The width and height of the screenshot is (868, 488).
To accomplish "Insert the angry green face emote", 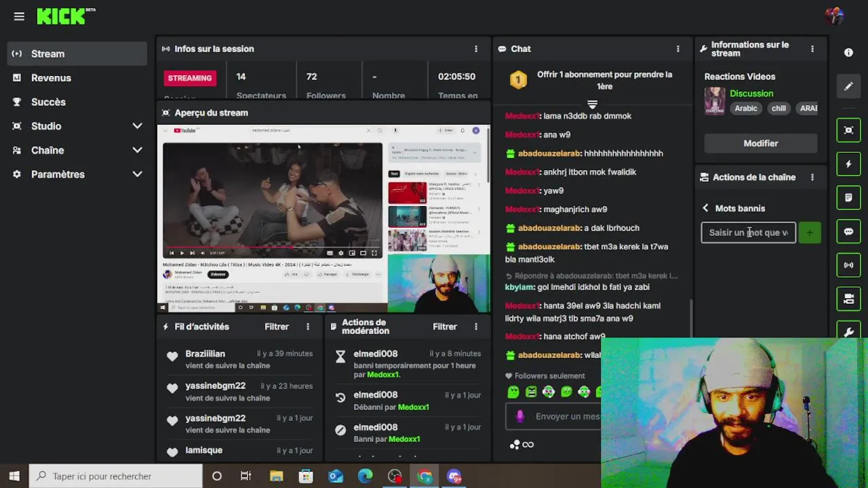I will 531,392.
